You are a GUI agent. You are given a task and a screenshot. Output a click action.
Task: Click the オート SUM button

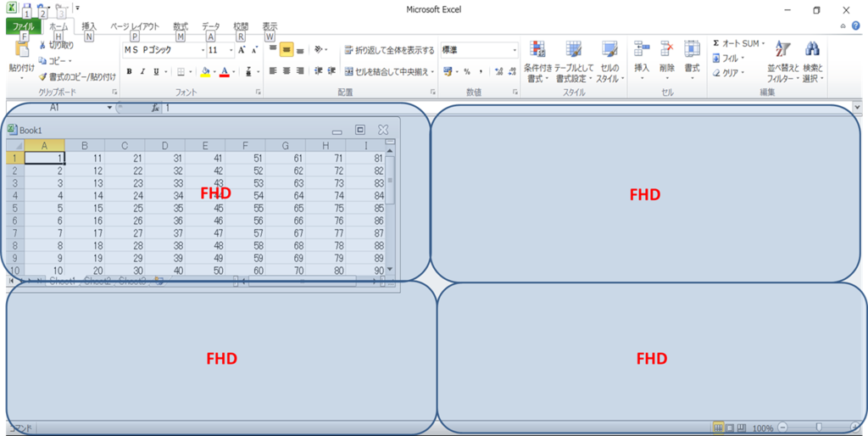[738, 43]
